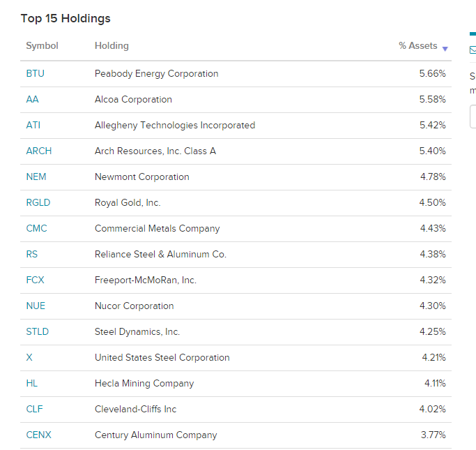Open the ARCH ticker link
This screenshot has height=450, width=476.
(x=39, y=151)
